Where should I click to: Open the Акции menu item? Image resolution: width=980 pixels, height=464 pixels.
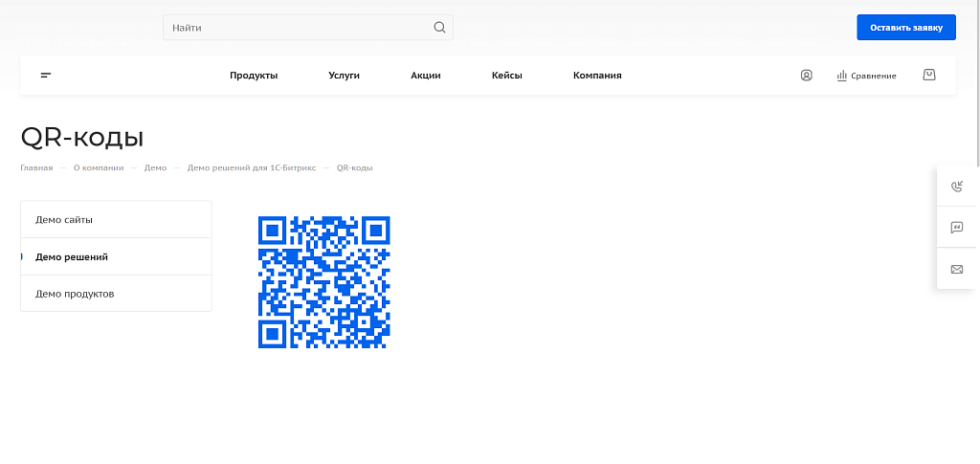tap(426, 76)
